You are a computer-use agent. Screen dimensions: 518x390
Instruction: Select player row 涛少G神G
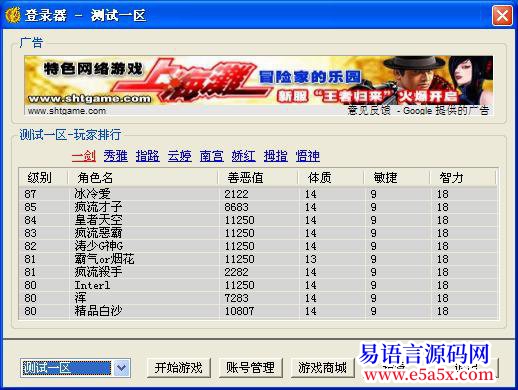(x=258, y=246)
